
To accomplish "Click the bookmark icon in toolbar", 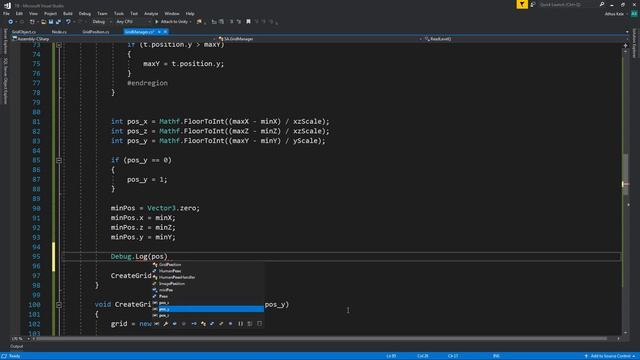I will [248, 22].
